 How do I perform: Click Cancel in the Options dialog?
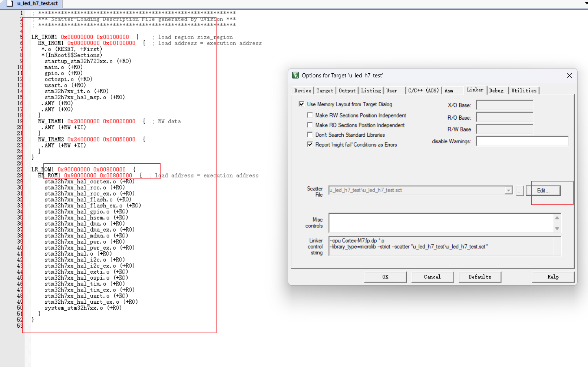[x=432, y=277]
